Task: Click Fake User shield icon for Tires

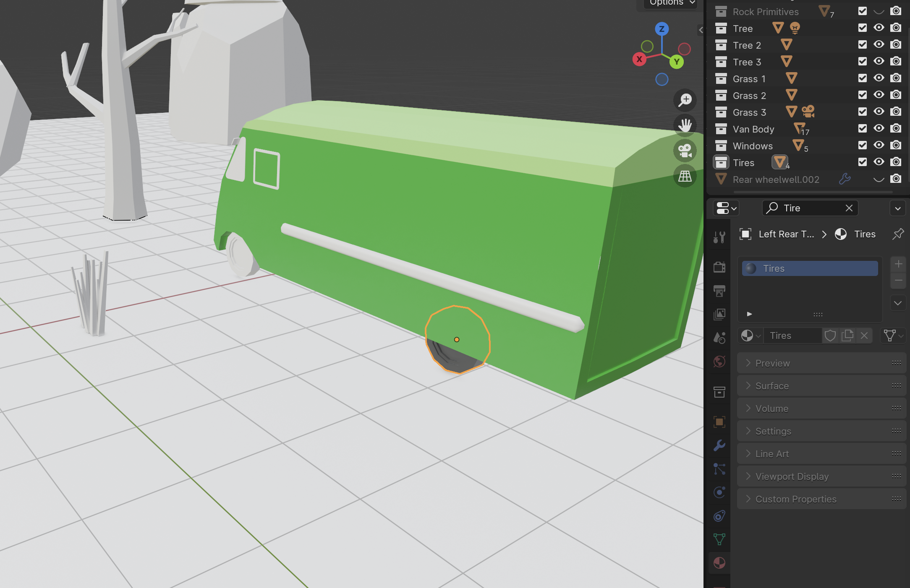Action: pyautogui.click(x=830, y=336)
